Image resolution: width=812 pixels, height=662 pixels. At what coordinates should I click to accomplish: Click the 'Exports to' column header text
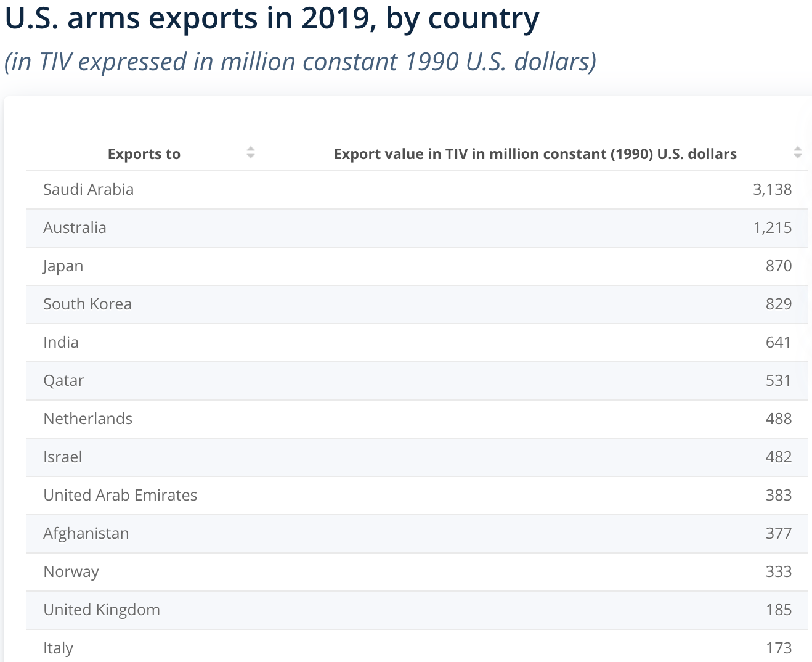click(144, 154)
